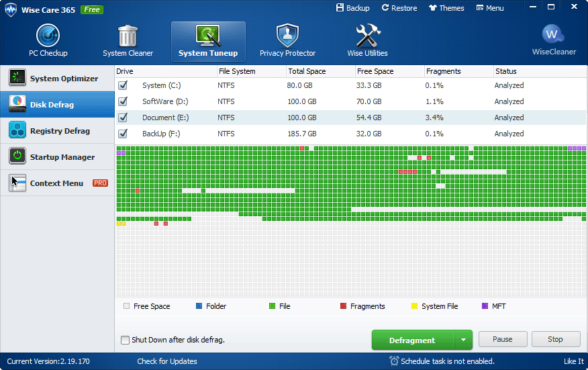Click the red Fragments legend swatch
The height and width of the screenshot is (370, 588).
click(x=344, y=306)
